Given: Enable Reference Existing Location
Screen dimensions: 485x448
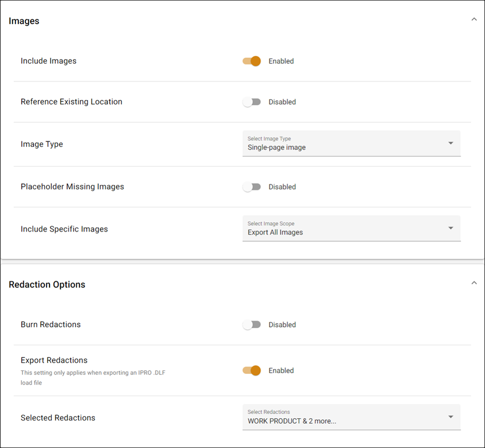Looking at the screenshot, I should click(251, 102).
